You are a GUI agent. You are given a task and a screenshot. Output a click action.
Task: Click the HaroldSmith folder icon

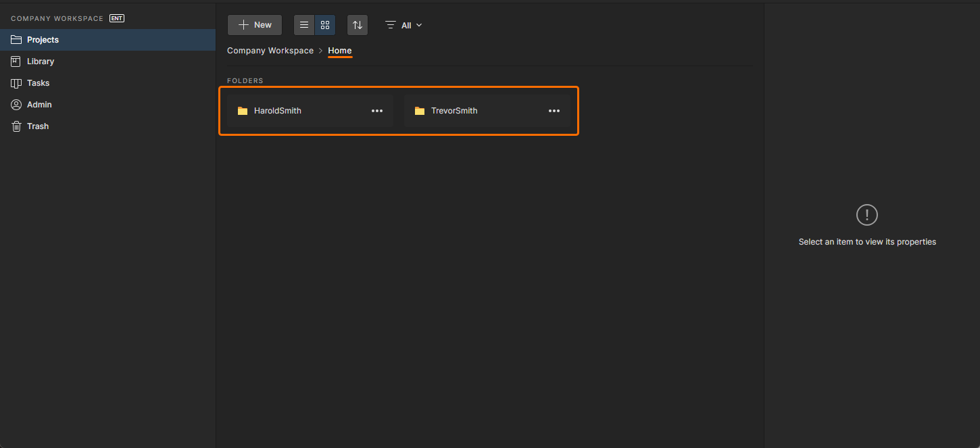pyautogui.click(x=243, y=111)
